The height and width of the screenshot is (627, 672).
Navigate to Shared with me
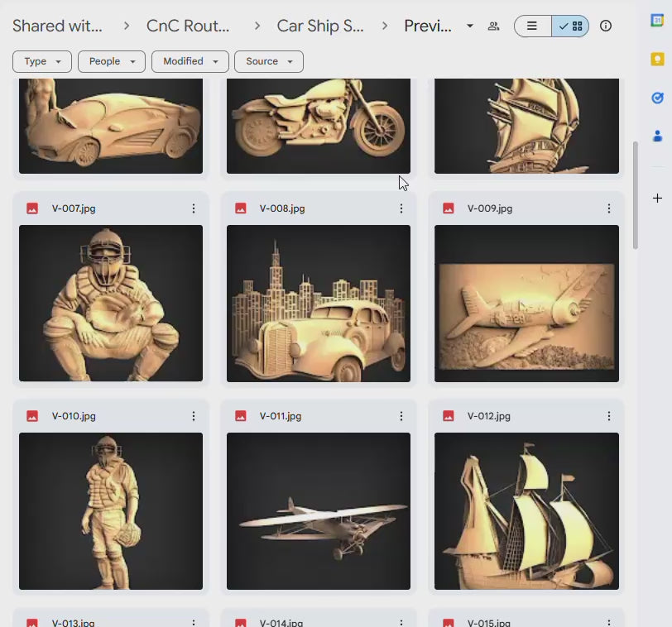pos(56,26)
